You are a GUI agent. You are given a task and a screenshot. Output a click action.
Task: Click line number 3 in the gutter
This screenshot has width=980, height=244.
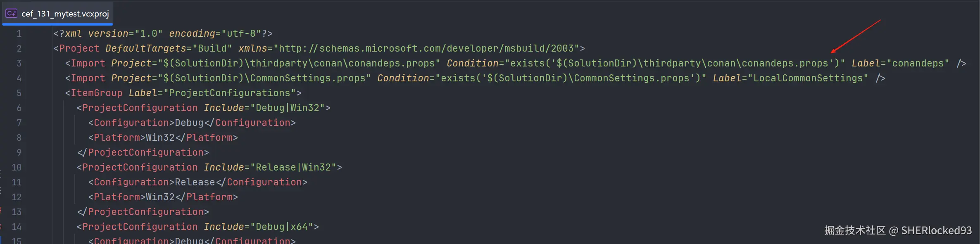19,63
